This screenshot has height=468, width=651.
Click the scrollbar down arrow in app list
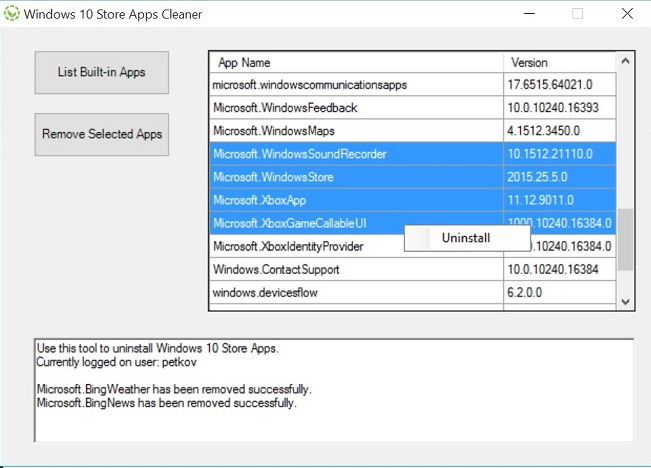[x=625, y=302]
